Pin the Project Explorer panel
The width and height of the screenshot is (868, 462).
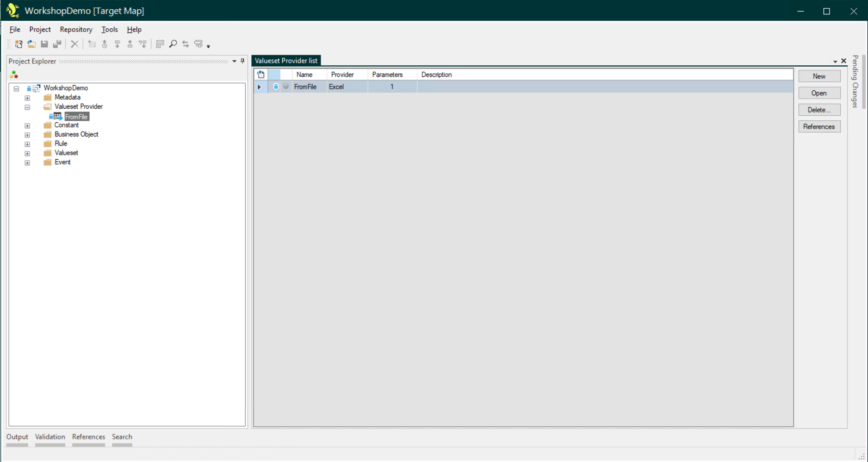coord(242,61)
